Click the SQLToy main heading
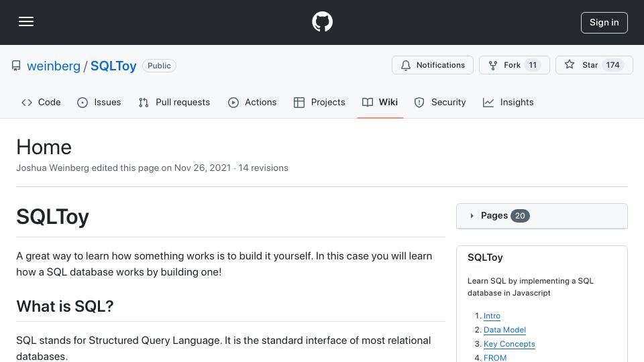The image size is (644, 362). point(52,217)
